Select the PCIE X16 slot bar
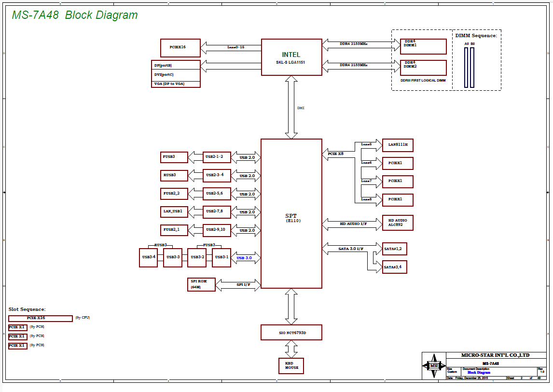The height and width of the screenshot is (392, 553). coord(41,318)
